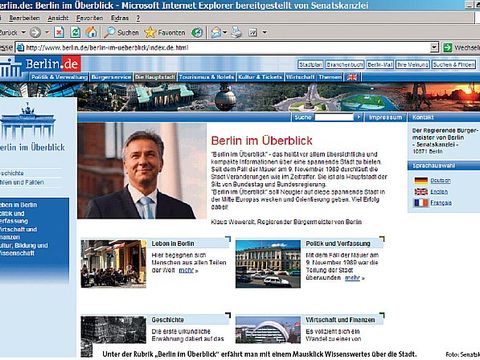Image resolution: width=480 pixels, height=360 pixels.
Task: Open Kultur, Bildung und Wissenschaft sidebar link
Action: coord(24,249)
